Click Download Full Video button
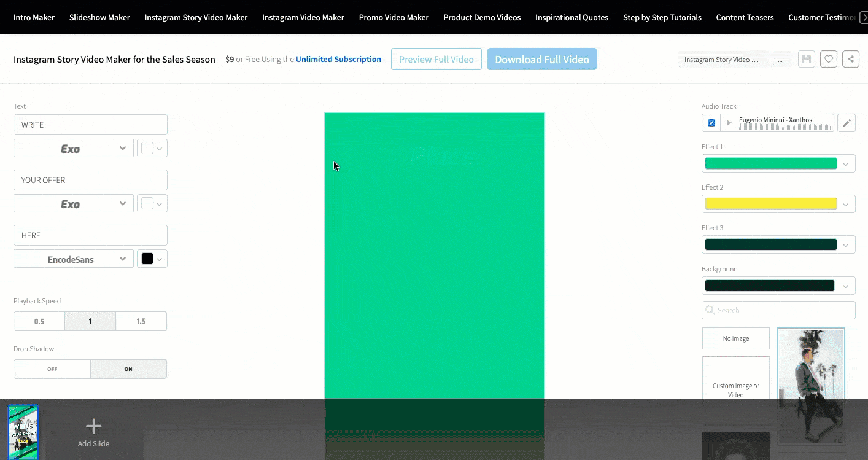The width and height of the screenshot is (868, 460). [x=542, y=59]
